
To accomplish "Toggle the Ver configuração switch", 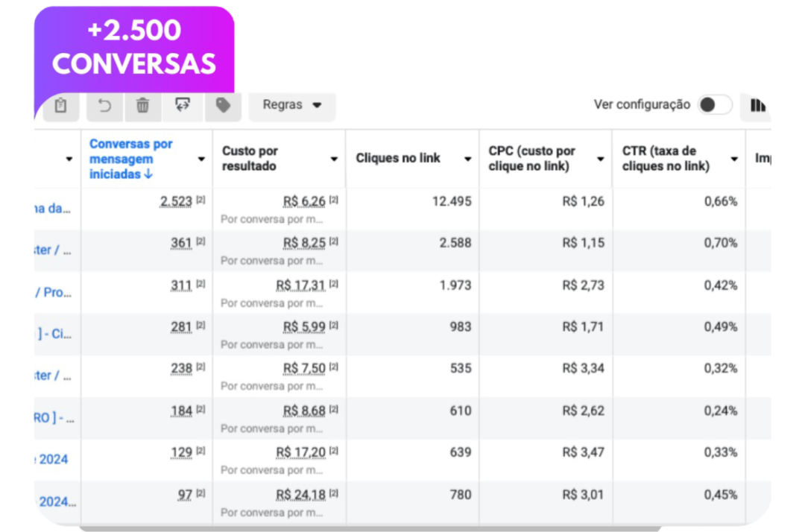I will click(x=713, y=105).
